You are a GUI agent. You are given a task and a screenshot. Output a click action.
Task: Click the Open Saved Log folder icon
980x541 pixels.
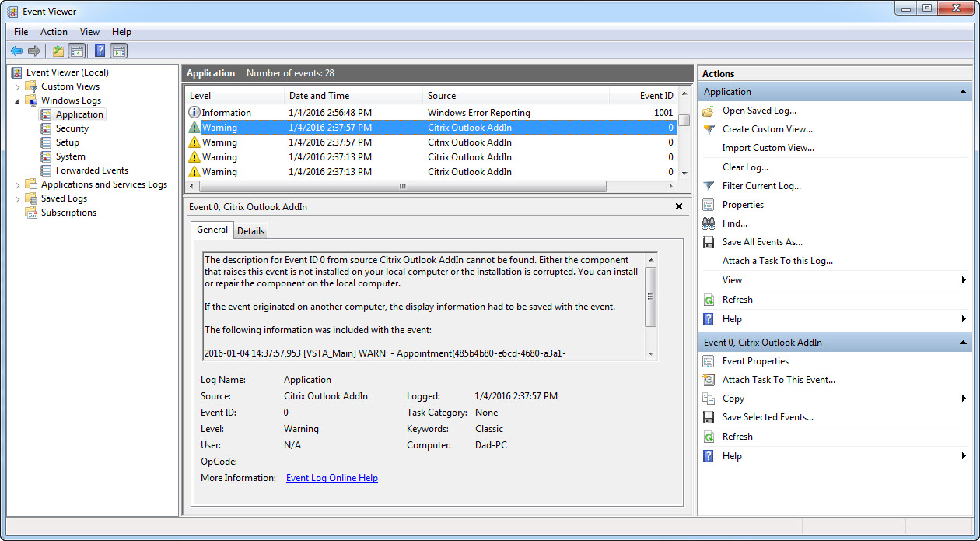(x=709, y=111)
